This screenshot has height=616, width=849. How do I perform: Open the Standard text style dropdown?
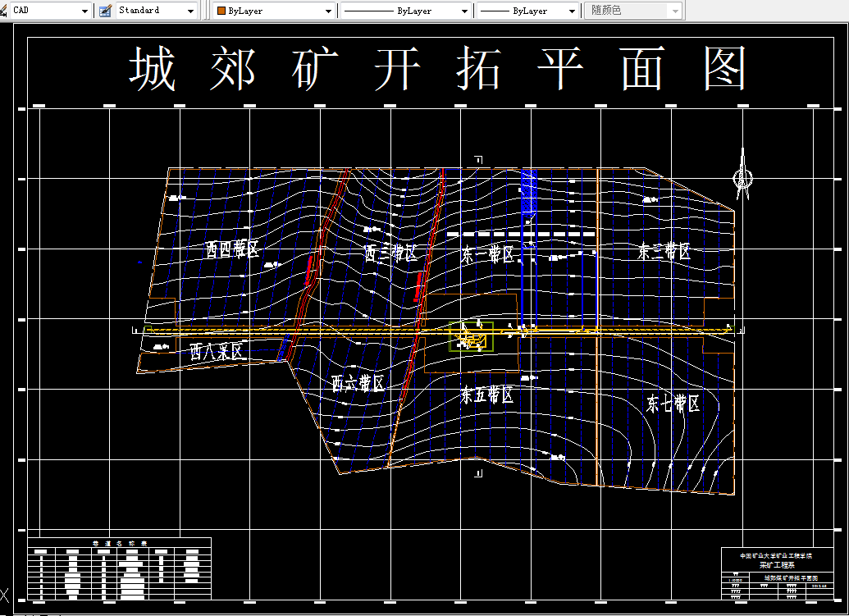click(190, 11)
